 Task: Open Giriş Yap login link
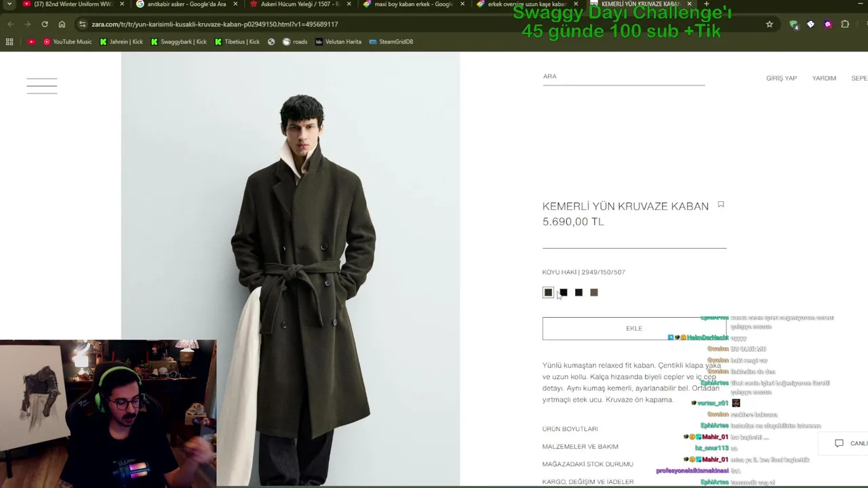781,79
